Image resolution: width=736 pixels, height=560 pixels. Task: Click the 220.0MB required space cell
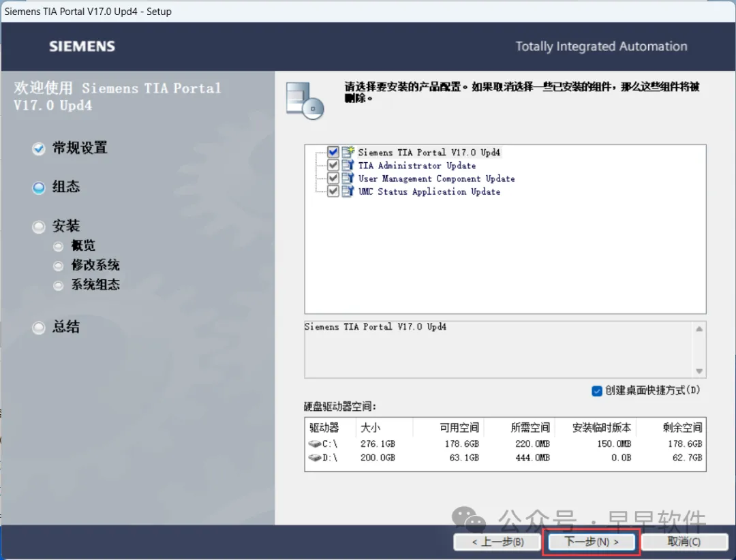[532, 444]
